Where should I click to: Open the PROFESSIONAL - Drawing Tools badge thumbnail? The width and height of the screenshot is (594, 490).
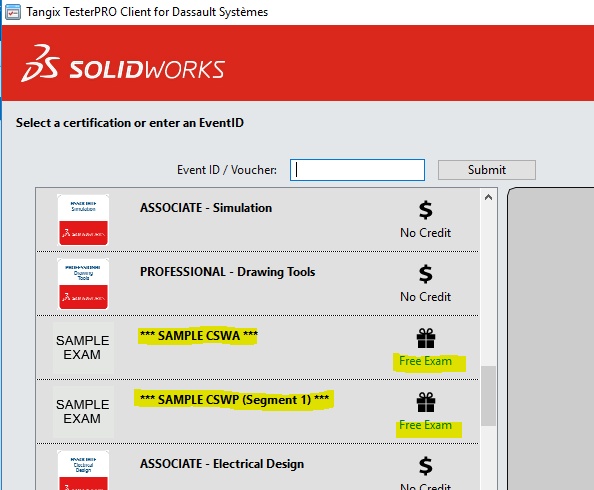(83, 284)
